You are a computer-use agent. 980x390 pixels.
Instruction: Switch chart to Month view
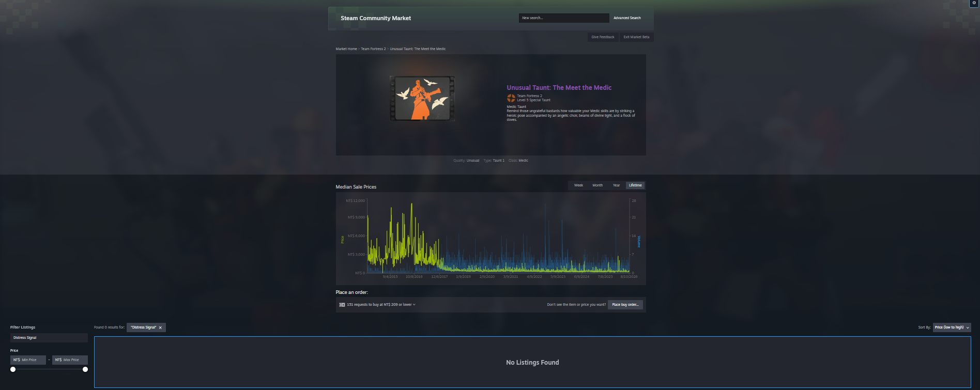coord(598,185)
